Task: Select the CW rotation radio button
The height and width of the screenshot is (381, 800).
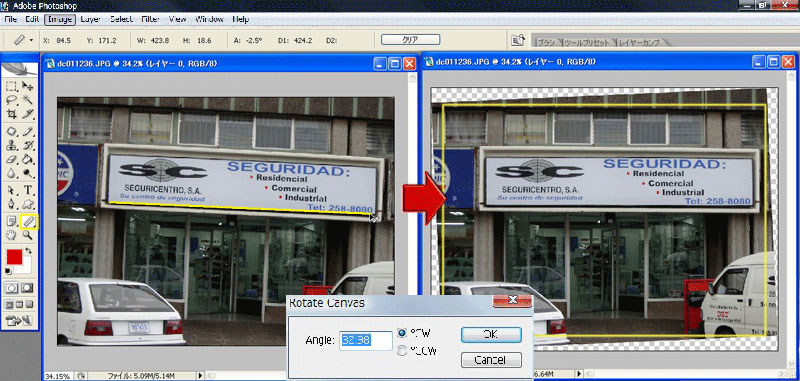Action: pyautogui.click(x=402, y=333)
